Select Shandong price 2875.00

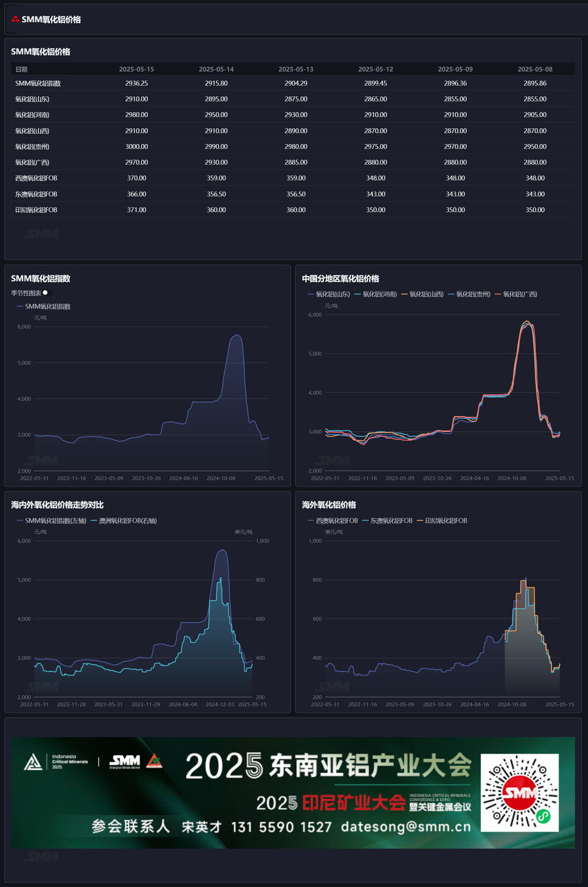pos(296,99)
